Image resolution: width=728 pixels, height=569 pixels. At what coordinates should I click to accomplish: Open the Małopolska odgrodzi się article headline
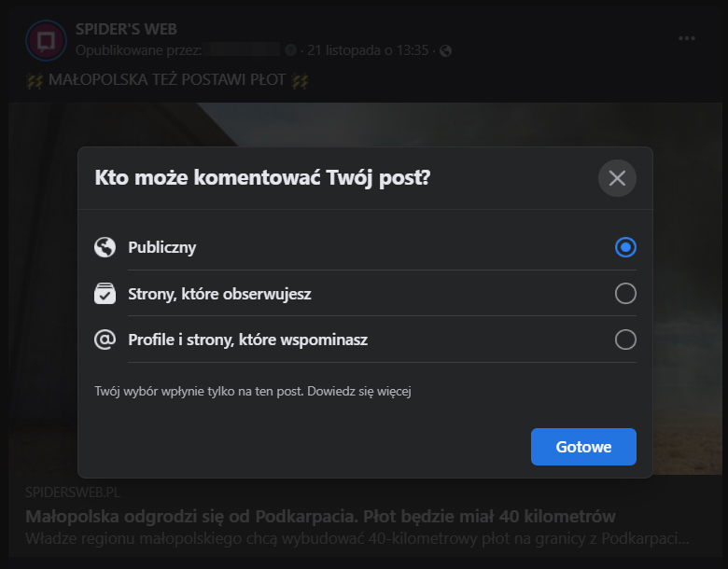tap(320, 516)
